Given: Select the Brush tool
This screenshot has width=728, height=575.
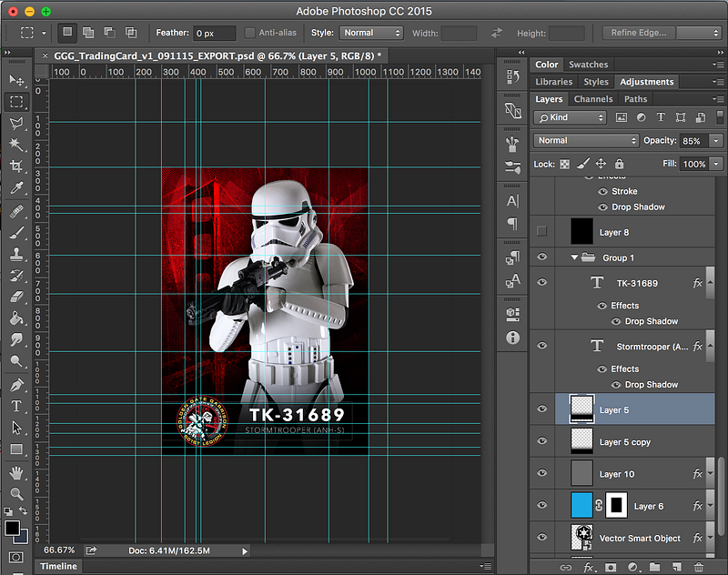Looking at the screenshot, I should 16,233.
